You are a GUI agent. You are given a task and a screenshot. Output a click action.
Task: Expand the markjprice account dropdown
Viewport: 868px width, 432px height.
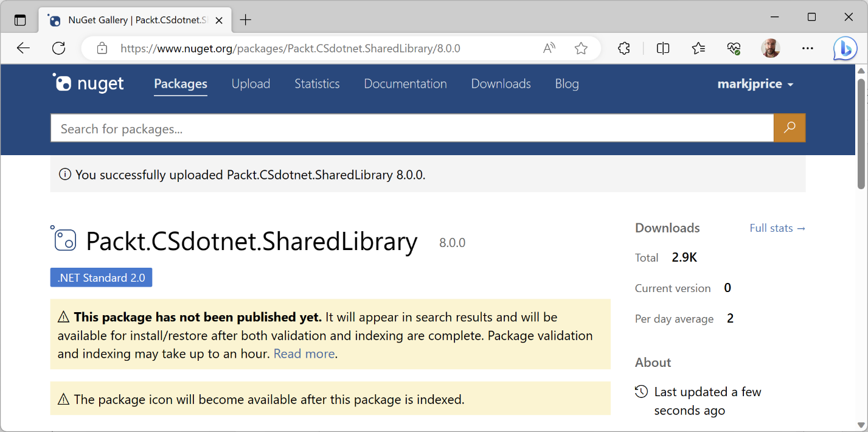tap(755, 84)
